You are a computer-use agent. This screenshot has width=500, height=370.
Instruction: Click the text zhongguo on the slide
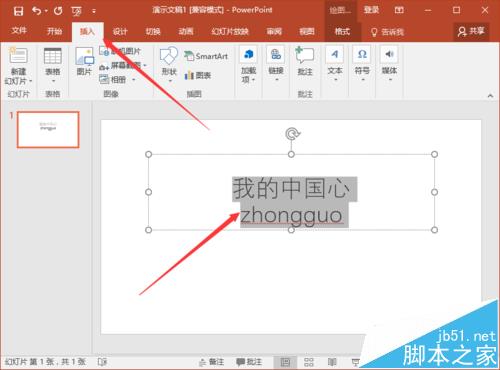tap(292, 215)
